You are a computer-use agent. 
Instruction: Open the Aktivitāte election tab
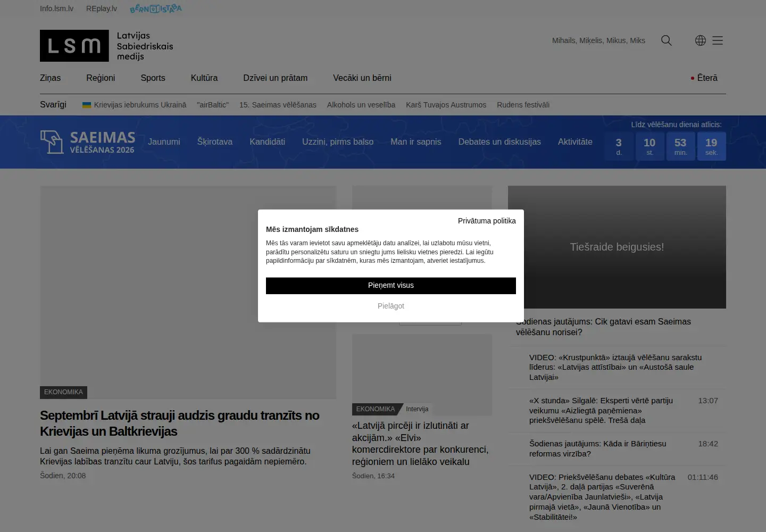575,142
